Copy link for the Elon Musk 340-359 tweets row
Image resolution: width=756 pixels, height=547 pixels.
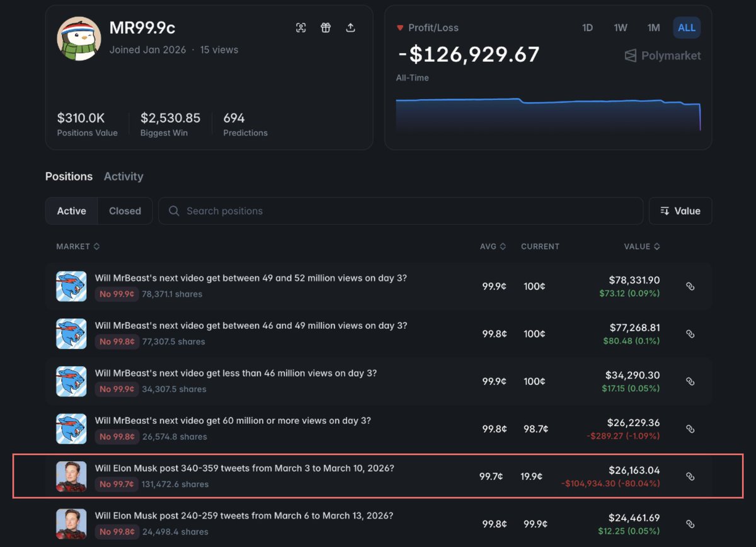(690, 476)
